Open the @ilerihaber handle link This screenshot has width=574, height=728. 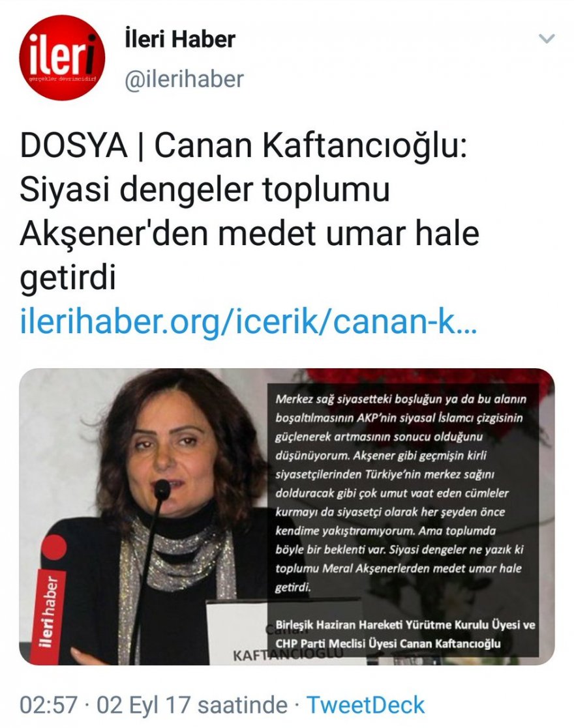tap(184, 79)
